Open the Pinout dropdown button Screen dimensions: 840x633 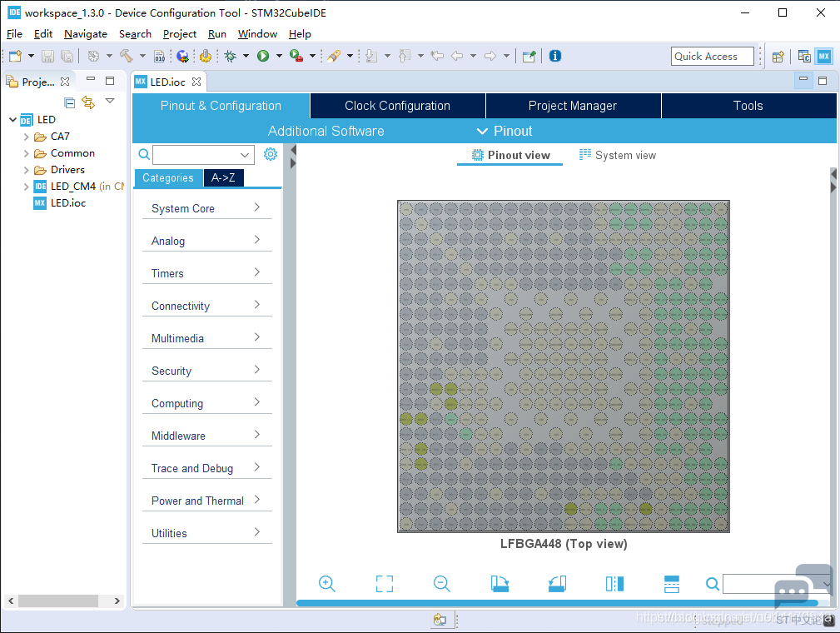[504, 132]
